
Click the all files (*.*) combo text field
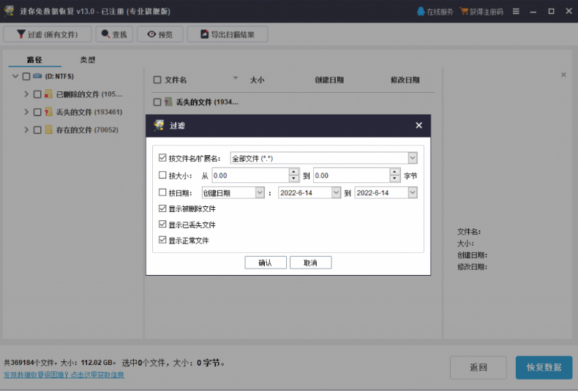pyautogui.click(x=319, y=158)
